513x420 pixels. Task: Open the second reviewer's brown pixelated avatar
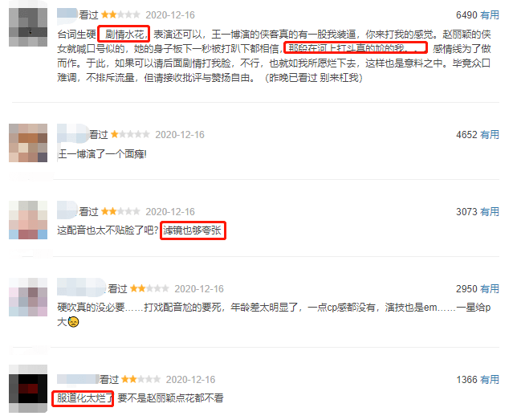coord(28,143)
